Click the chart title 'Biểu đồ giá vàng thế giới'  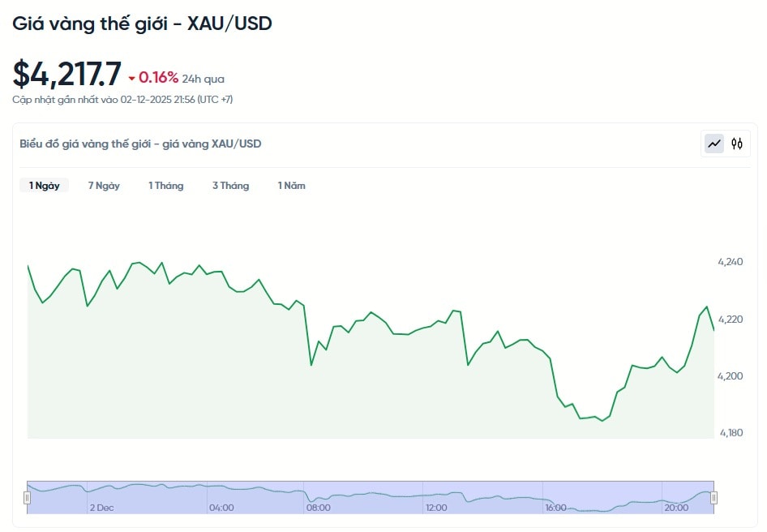click(140, 144)
